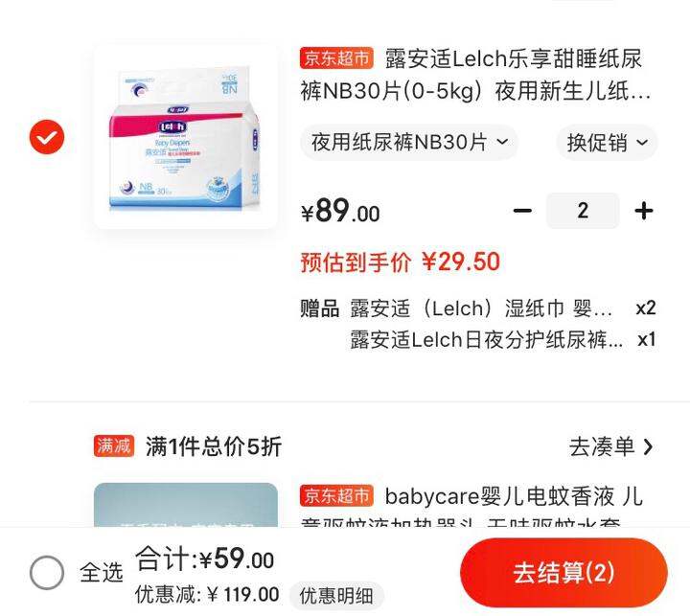Open the 优惠明细 discount details
This screenshot has height=616, width=690.
pyautogui.click(x=336, y=596)
